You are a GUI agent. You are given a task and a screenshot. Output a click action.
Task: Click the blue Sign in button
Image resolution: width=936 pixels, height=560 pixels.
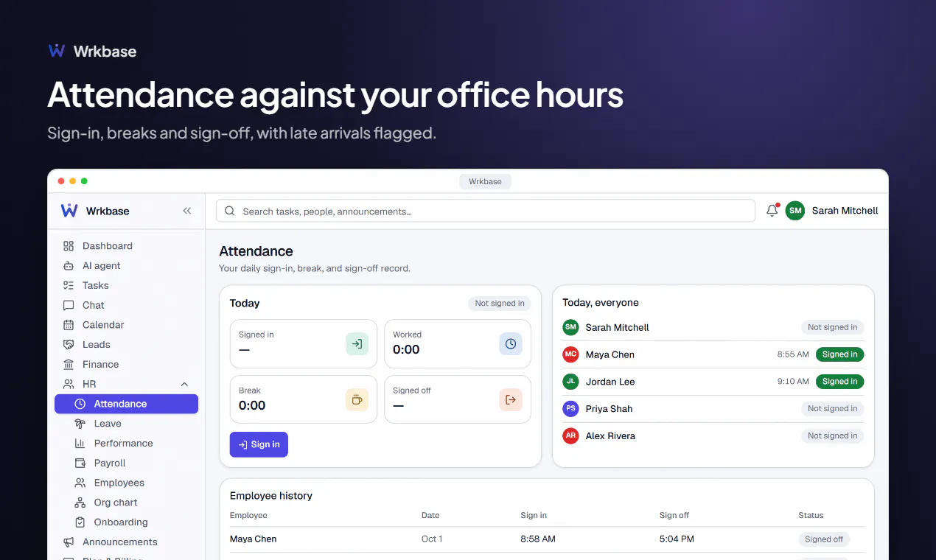coord(259,444)
